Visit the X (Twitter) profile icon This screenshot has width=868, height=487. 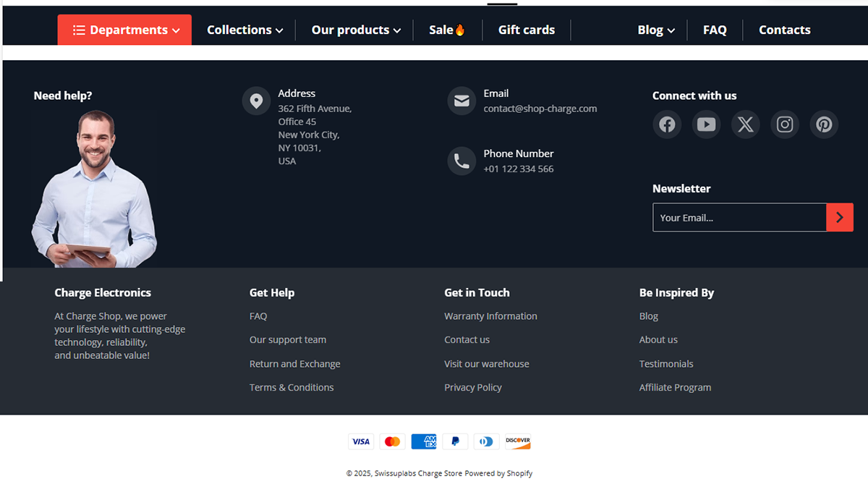tap(746, 124)
